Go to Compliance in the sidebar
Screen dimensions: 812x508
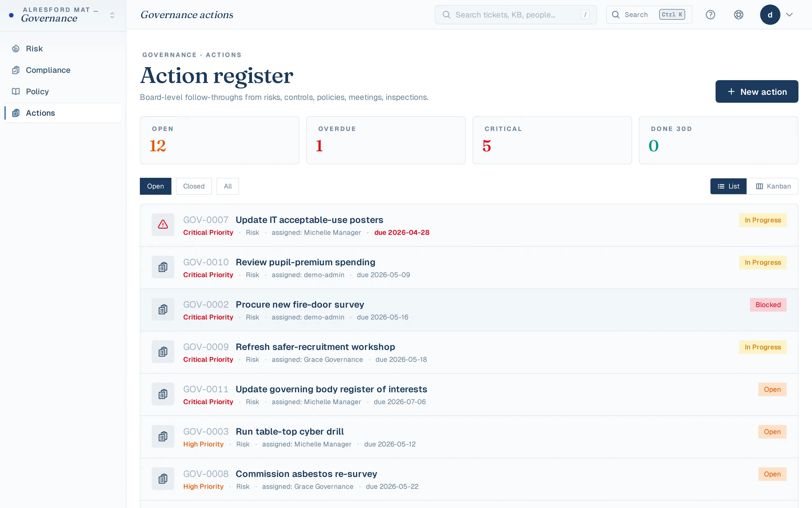(63, 70)
